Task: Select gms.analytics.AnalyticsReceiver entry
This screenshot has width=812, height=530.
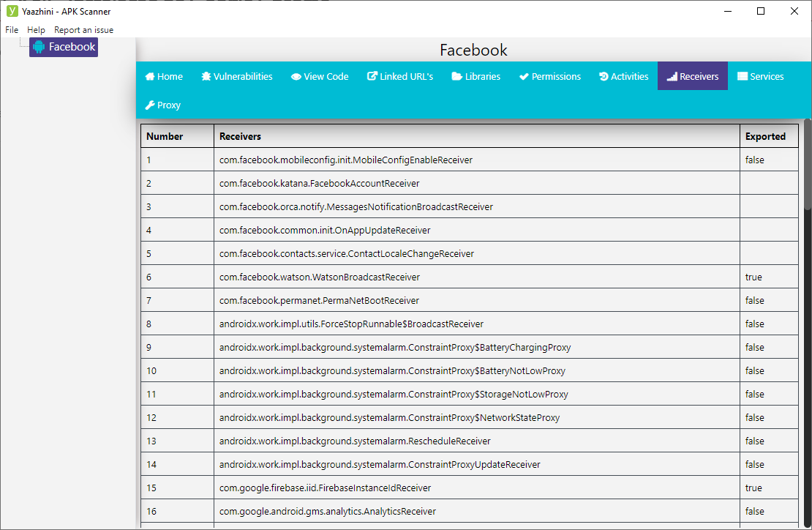Action: point(327,512)
